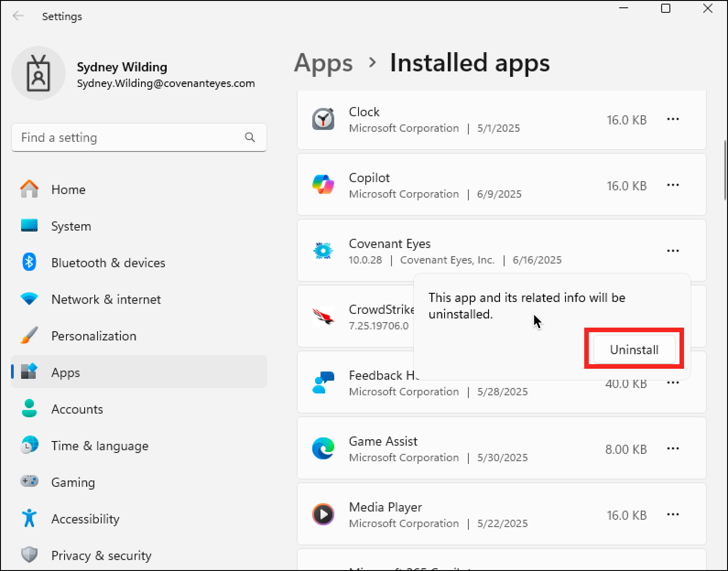Click the Game Assist app name
728x571 pixels.
point(383,441)
